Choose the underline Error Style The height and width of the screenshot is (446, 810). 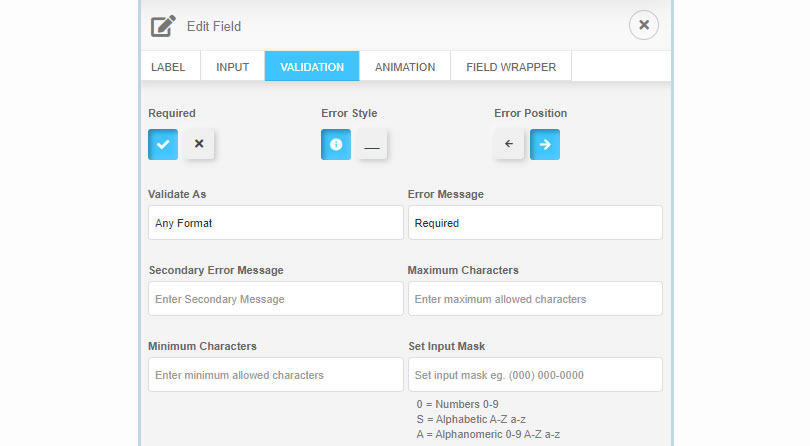coord(372,144)
